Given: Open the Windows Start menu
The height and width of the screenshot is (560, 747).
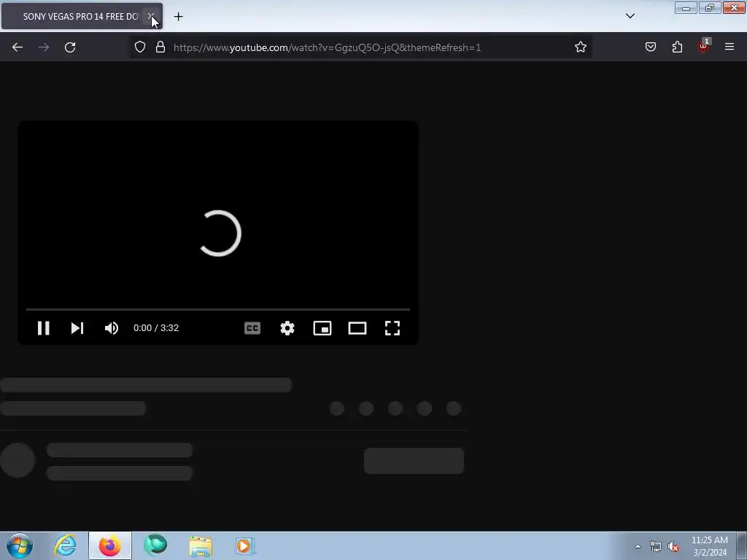Looking at the screenshot, I should (x=20, y=545).
